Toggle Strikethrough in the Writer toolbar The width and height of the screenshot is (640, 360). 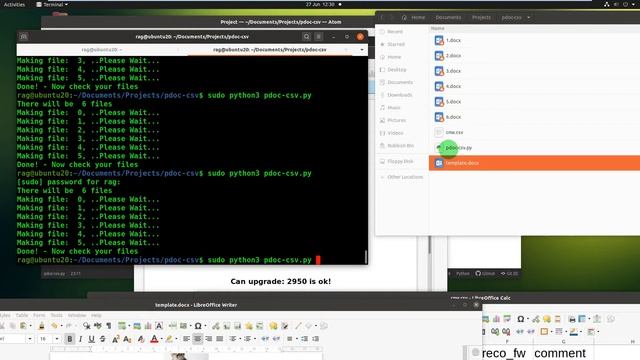(103, 339)
